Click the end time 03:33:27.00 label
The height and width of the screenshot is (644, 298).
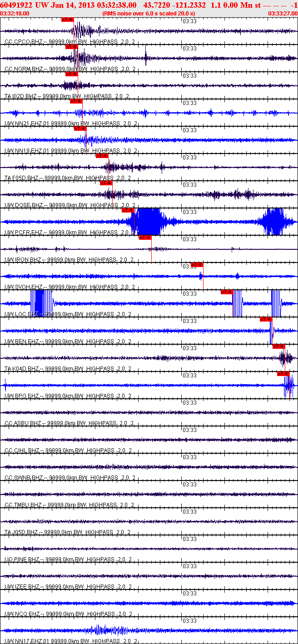point(283,13)
